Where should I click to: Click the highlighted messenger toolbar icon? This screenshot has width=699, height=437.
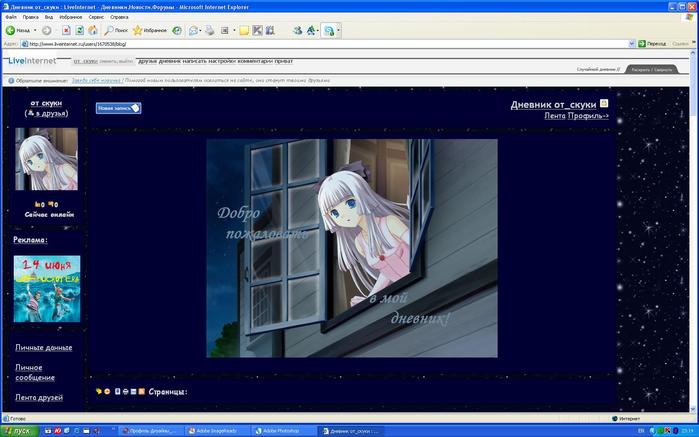click(329, 30)
